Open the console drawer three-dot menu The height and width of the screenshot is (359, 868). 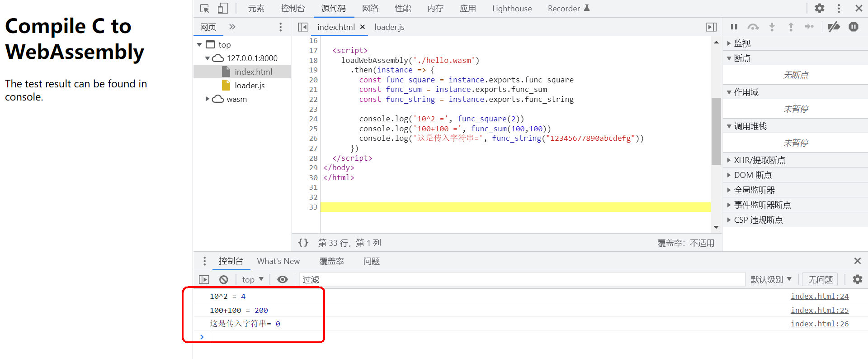pyautogui.click(x=205, y=261)
